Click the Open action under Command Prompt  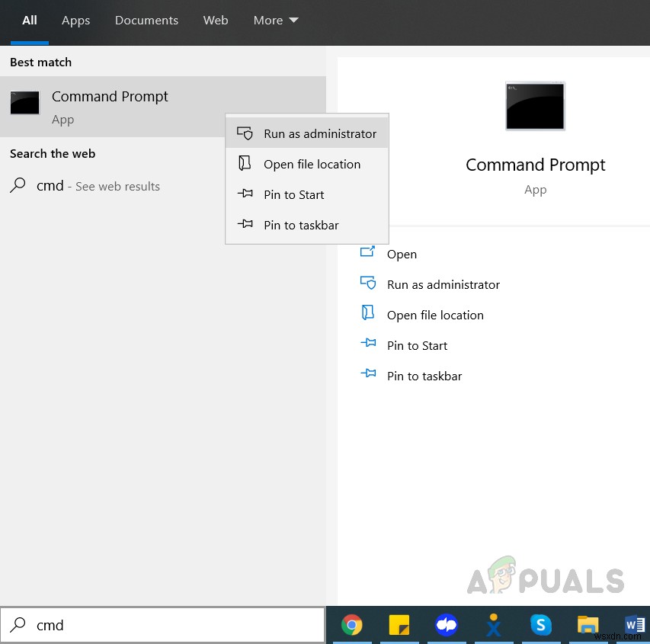pos(402,254)
